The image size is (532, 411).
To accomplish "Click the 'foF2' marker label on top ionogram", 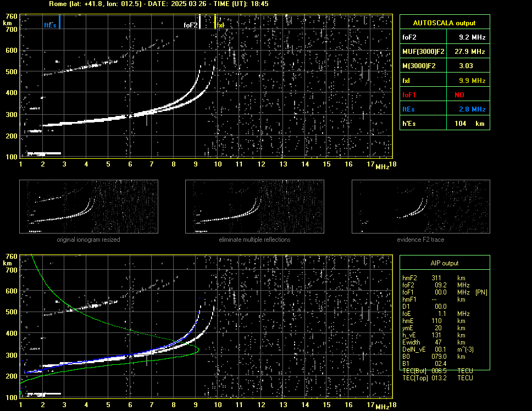I will [190, 25].
